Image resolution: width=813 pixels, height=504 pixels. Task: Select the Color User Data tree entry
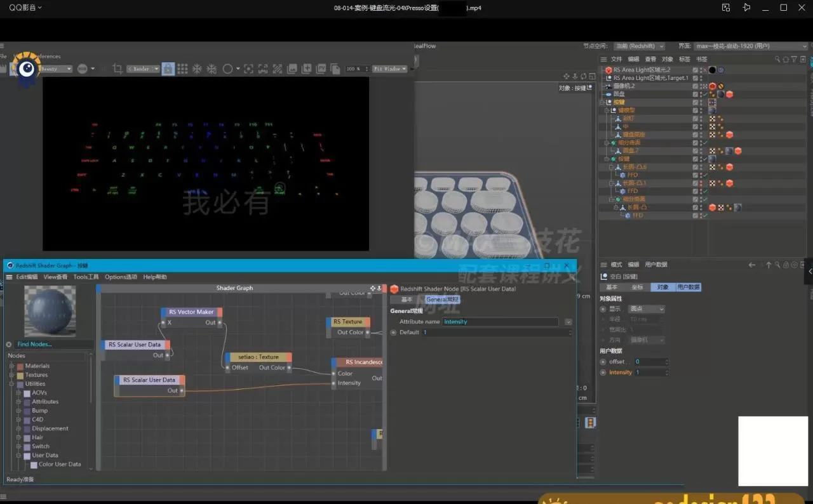click(x=60, y=464)
